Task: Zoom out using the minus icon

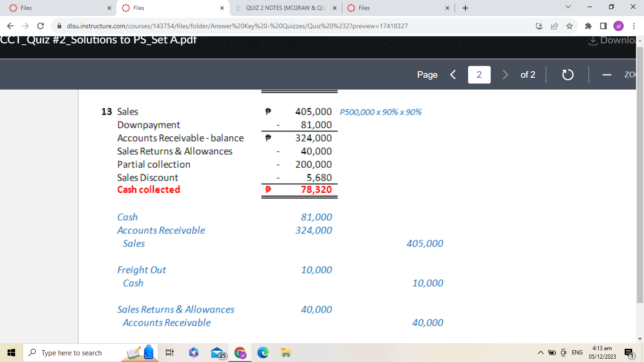Action: (x=606, y=75)
